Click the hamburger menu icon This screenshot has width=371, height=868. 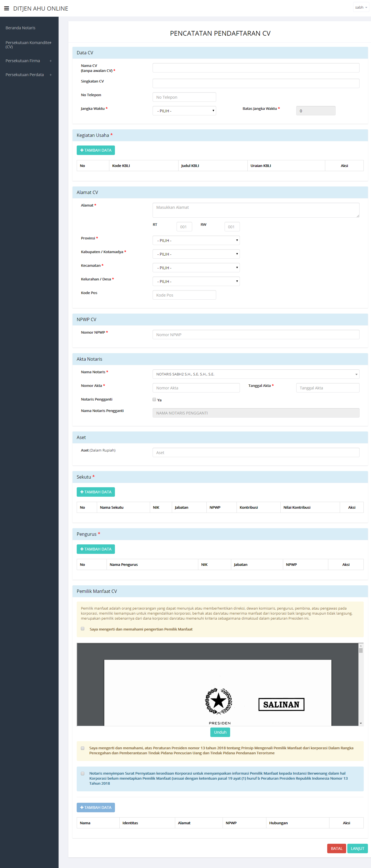coord(6,8)
